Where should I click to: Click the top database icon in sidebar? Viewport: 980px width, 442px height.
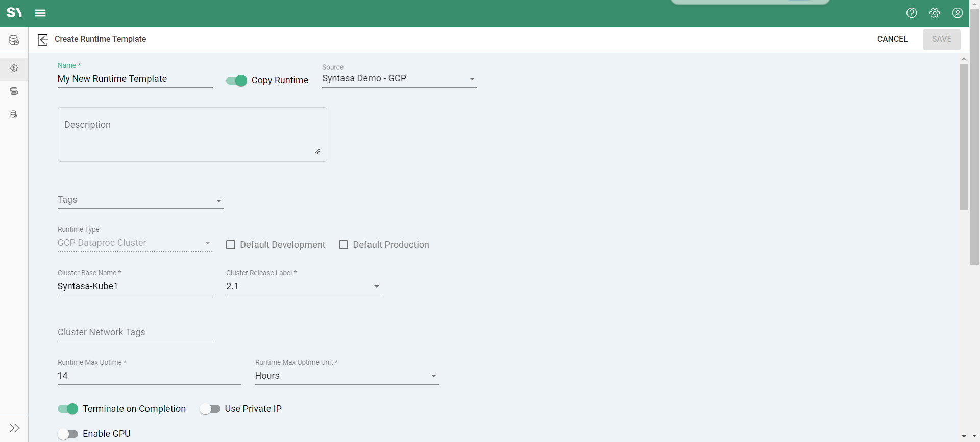coord(14,40)
